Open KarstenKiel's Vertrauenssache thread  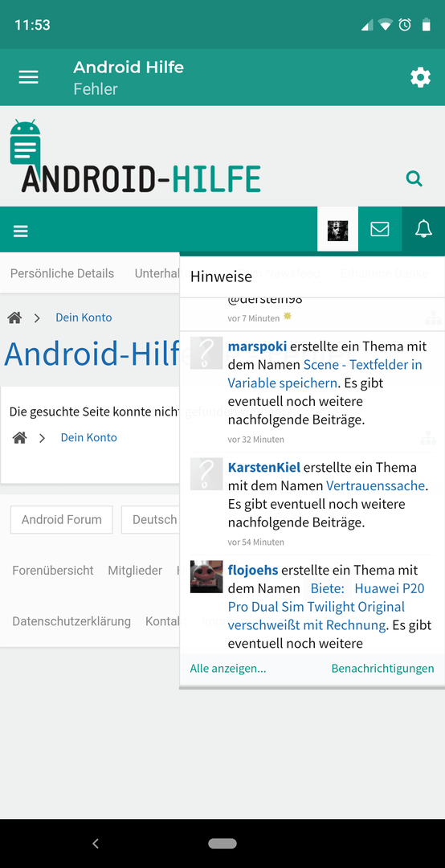point(375,486)
